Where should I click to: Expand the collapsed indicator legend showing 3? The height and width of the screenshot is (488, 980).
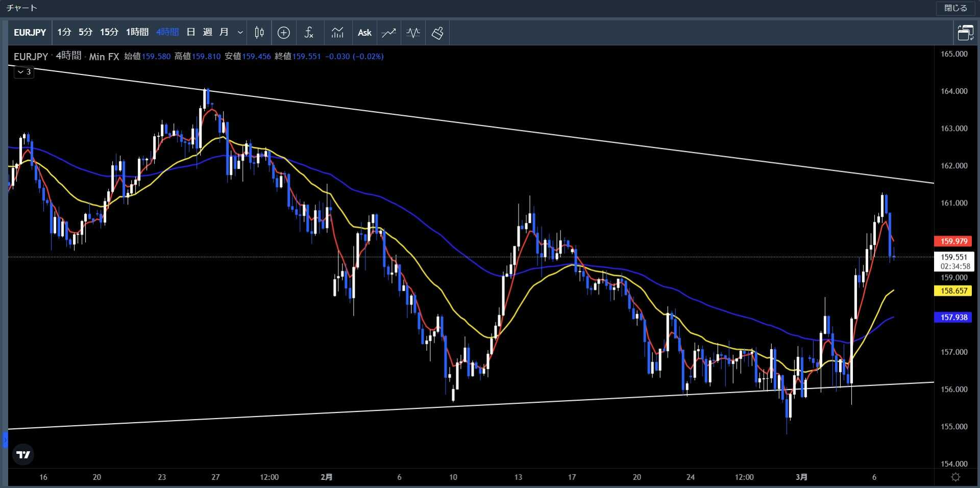pos(24,72)
